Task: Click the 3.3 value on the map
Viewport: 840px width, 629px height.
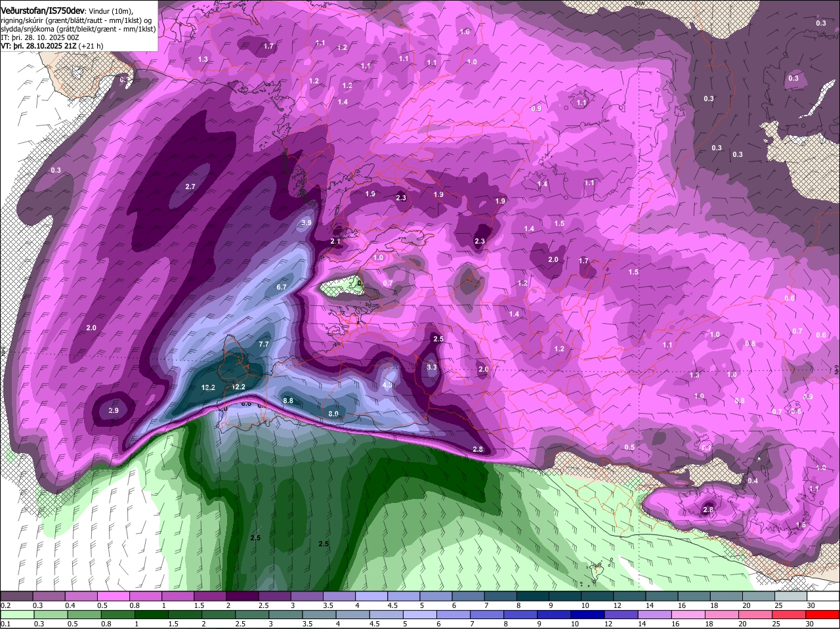Action: [x=432, y=368]
